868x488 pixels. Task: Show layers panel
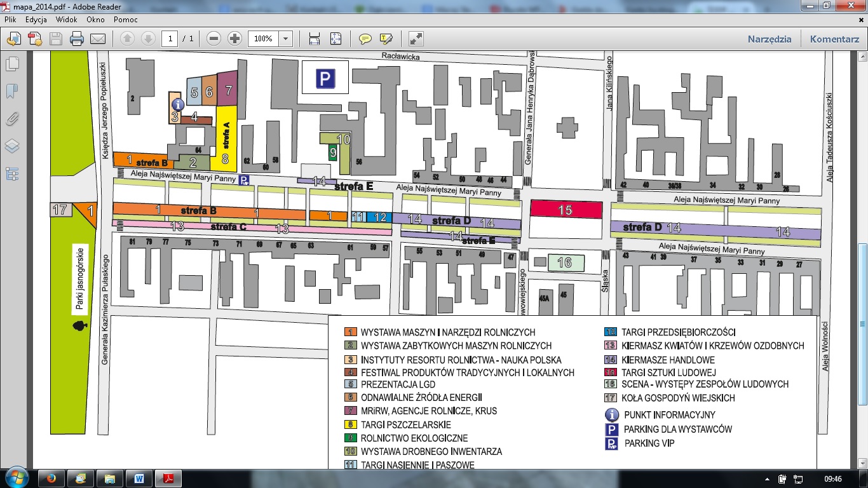click(12, 146)
